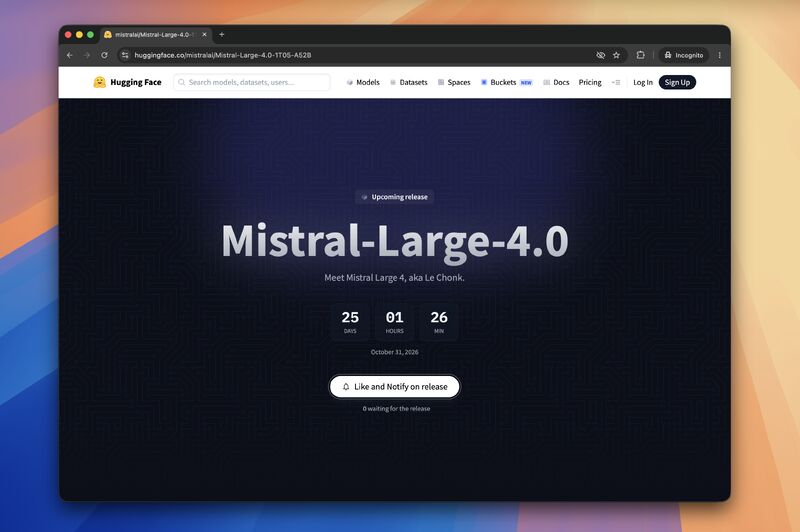Screen dimensions: 800x532
Task: Select the mistralai/Mistral-Large-4.0 tab
Action: coord(154,35)
